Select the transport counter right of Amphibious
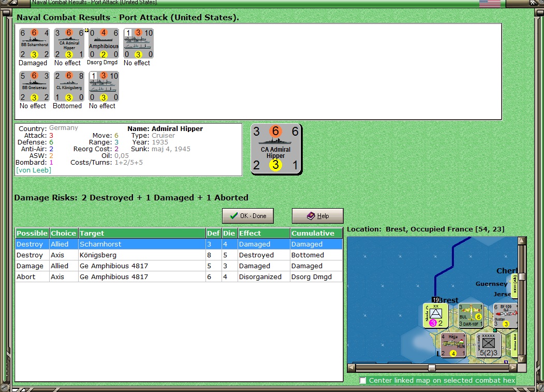 point(138,43)
